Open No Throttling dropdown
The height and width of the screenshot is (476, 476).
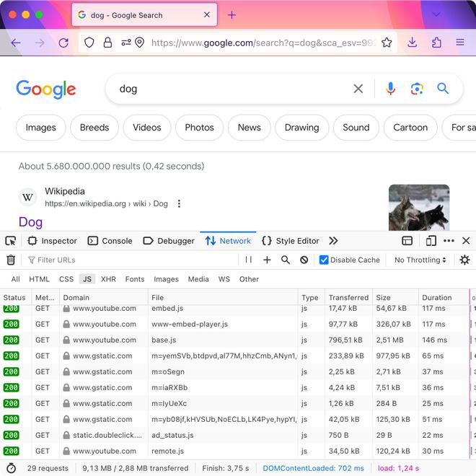(420, 260)
